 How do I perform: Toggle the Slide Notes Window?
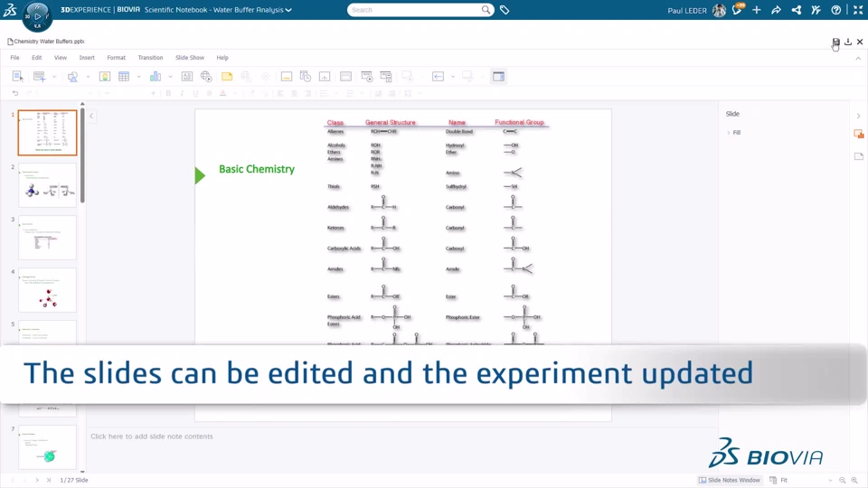[730, 480]
